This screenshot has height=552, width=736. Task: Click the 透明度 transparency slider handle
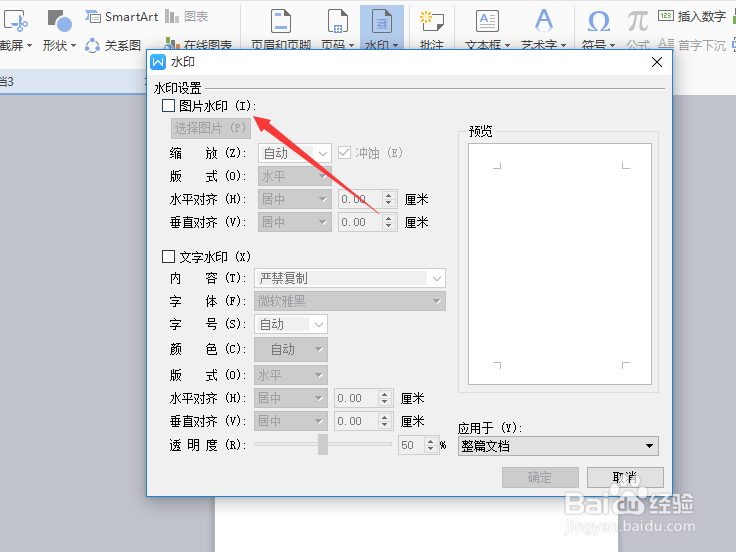(x=323, y=444)
